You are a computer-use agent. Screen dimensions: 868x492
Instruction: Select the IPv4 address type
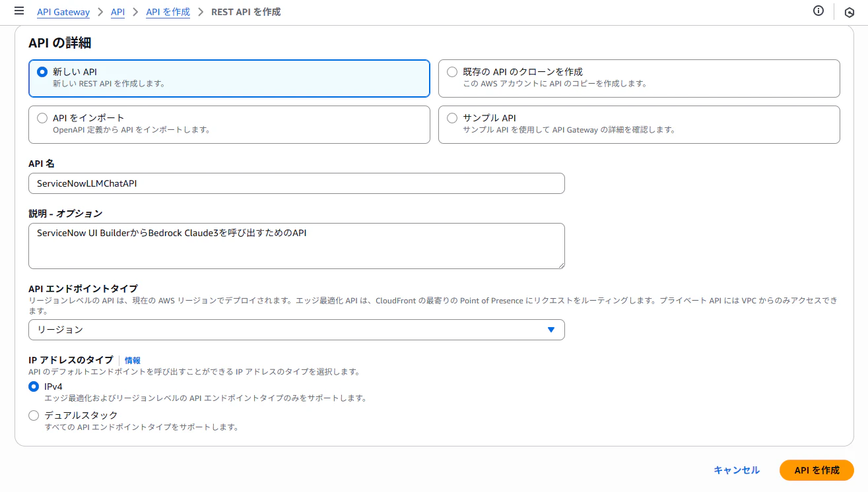coord(34,387)
